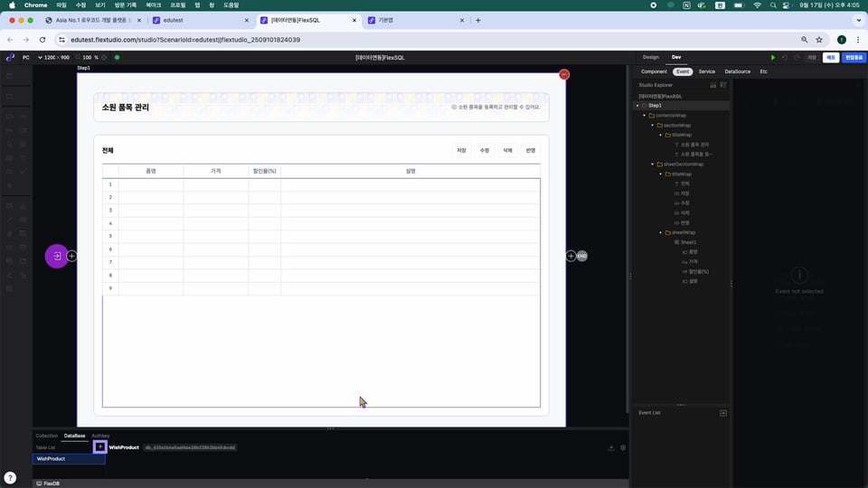Select the Service sub-tab
This screenshot has height=488, width=868.
click(706, 72)
